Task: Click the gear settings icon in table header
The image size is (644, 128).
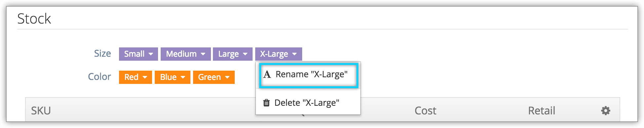Action: 606,110
